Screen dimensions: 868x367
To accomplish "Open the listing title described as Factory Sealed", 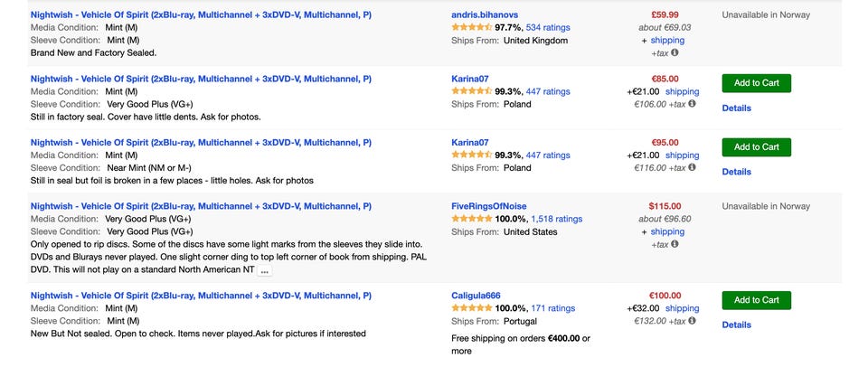I will click(x=201, y=15).
